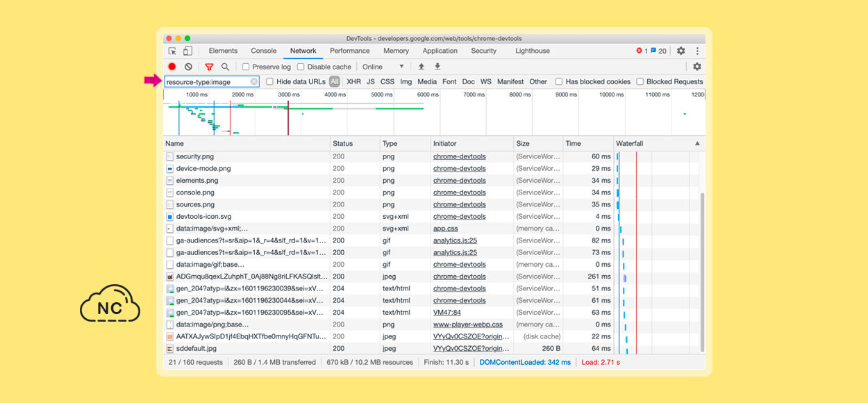Check Blocked Requests checkbox
Image resolution: width=868 pixels, height=403 pixels.
640,82
